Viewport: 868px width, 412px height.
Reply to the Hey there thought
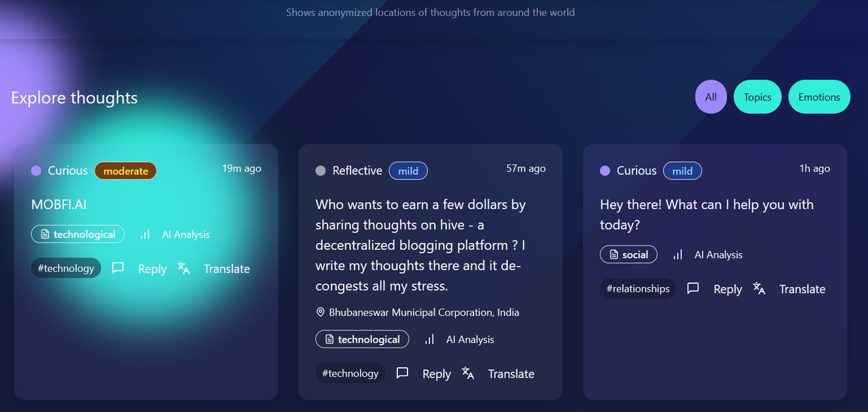[728, 289]
